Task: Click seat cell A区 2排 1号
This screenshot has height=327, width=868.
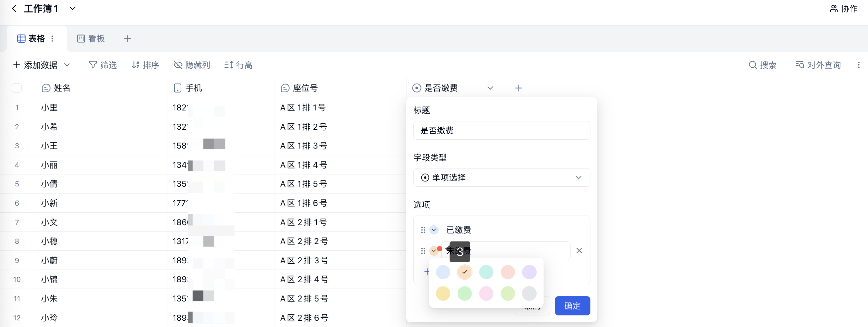Action: 340,222
